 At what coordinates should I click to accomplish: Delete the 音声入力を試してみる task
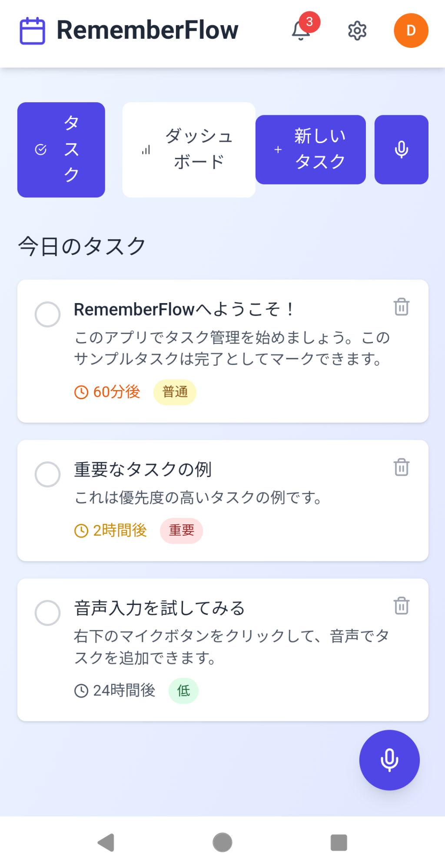(401, 605)
